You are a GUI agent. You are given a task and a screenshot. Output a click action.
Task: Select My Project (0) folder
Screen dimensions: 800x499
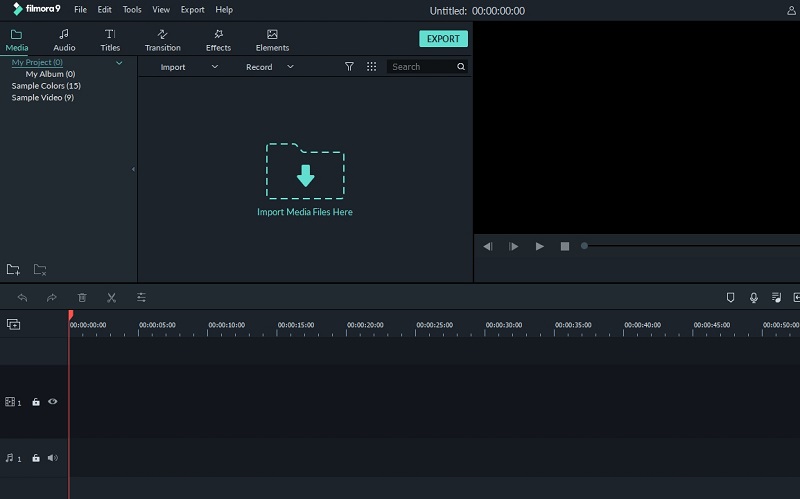point(37,62)
